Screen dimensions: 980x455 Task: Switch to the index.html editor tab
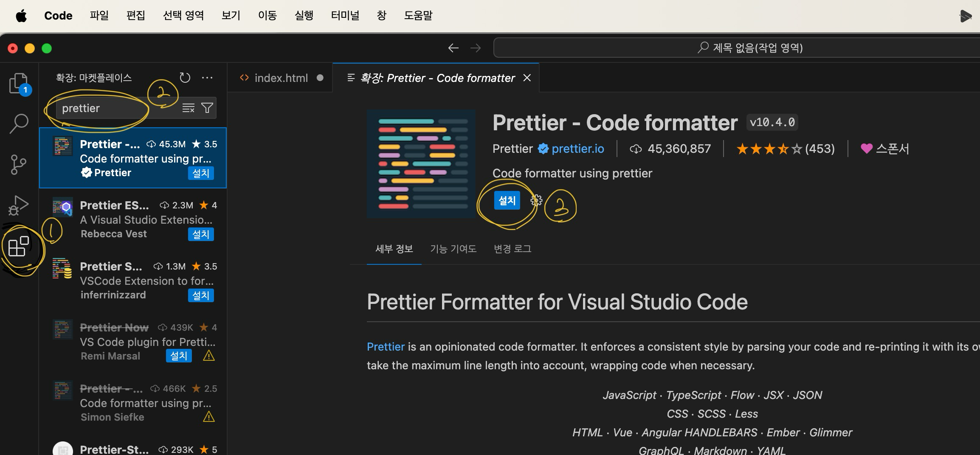pyautogui.click(x=280, y=78)
